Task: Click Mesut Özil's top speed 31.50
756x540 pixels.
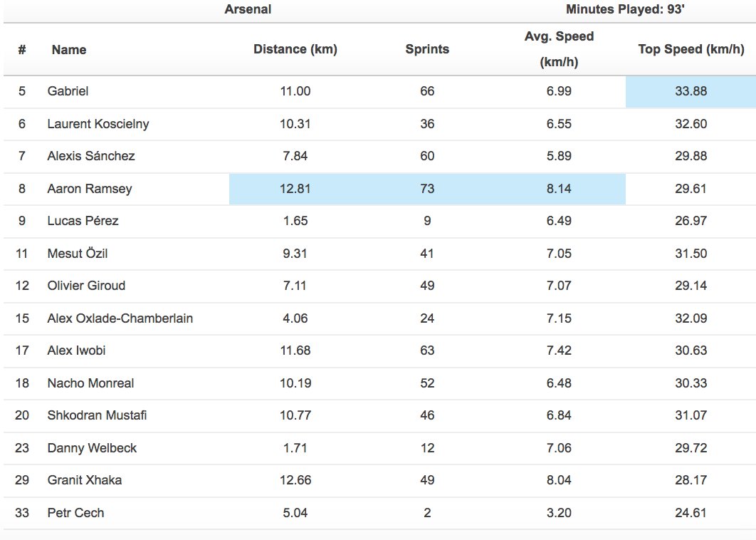Action: 691,254
